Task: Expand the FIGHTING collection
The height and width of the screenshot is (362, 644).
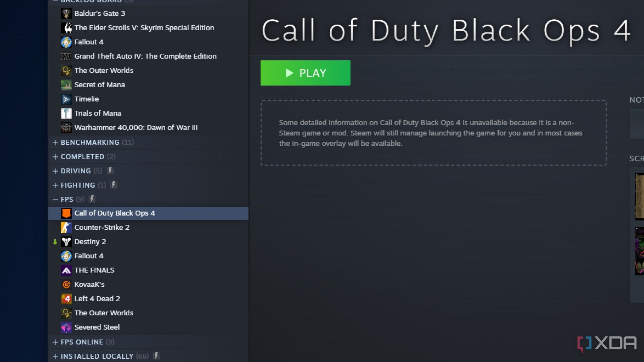Action: [x=55, y=185]
